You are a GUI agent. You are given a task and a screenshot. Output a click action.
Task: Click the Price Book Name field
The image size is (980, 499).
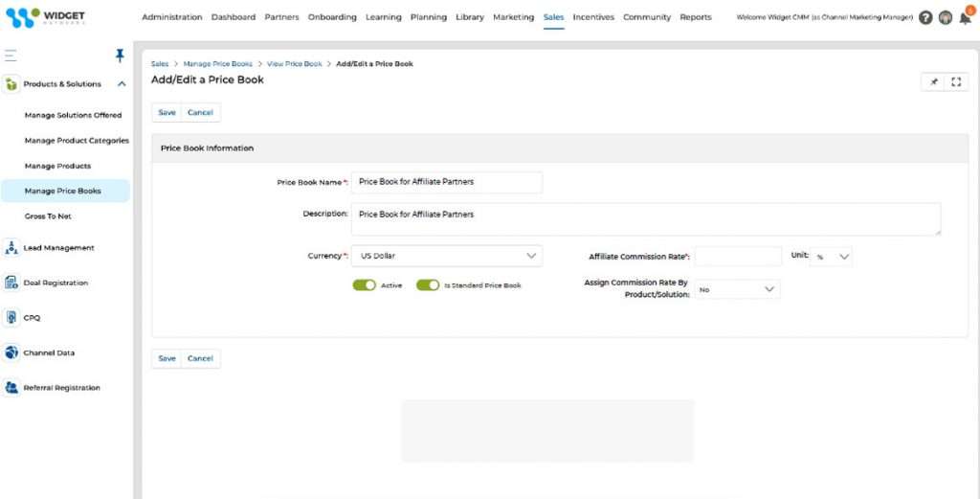pos(447,182)
